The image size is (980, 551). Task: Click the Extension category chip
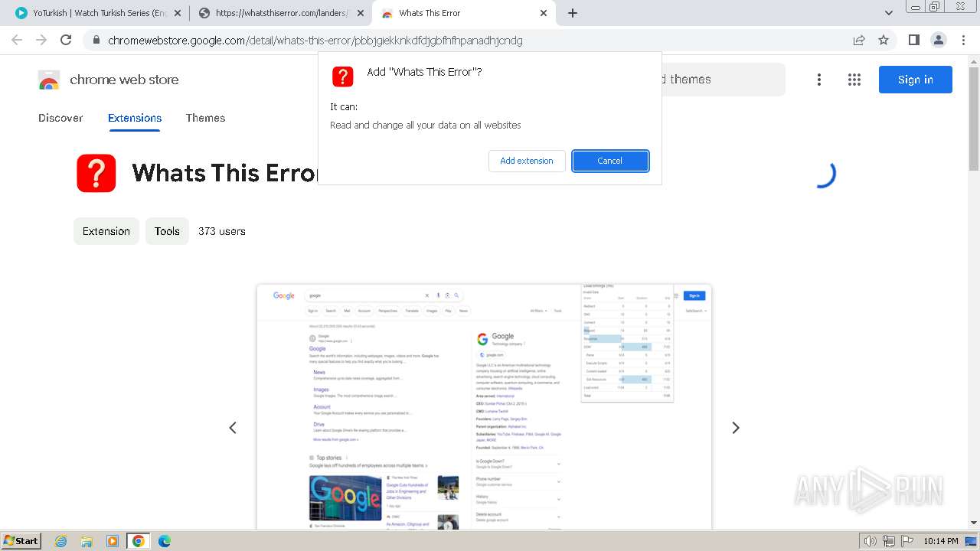click(106, 231)
